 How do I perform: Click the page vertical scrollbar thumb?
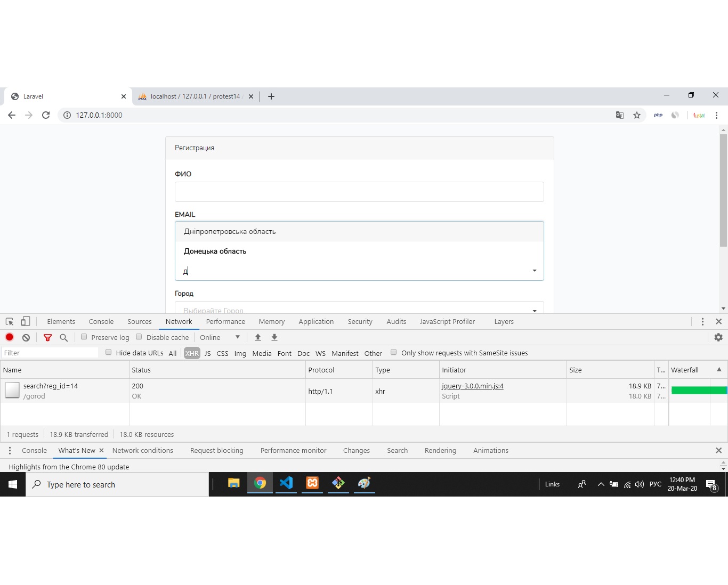(723, 191)
